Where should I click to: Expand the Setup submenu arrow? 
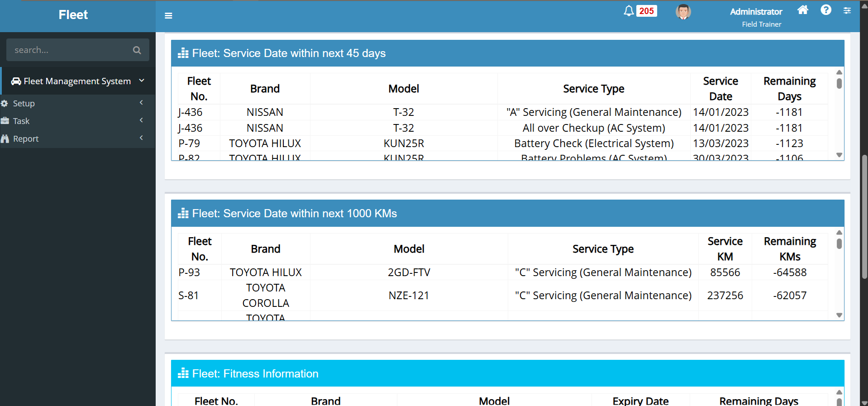(x=141, y=103)
